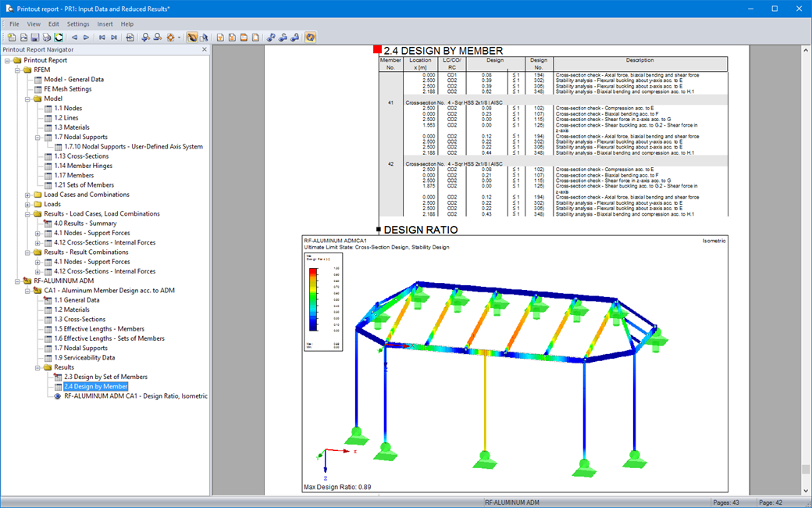Collapse the RFEM tree folder
Image resolution: width=812 pixels, height=508 pixels.
pos(17,70)
